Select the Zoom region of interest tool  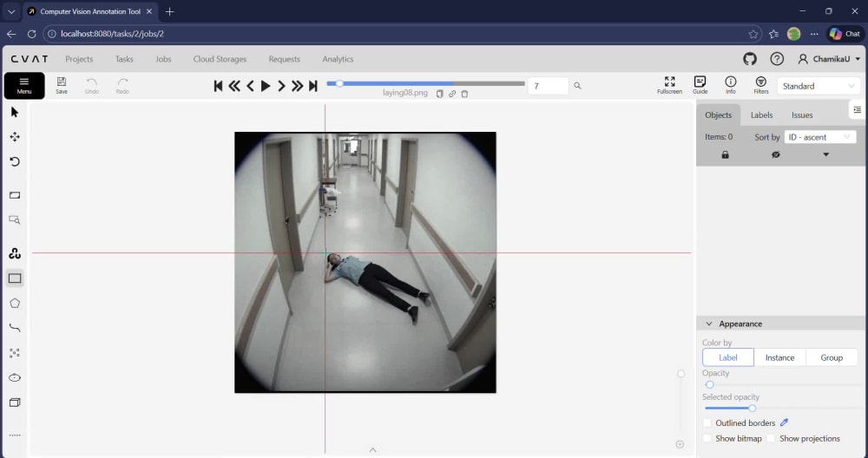coord(15,220)
